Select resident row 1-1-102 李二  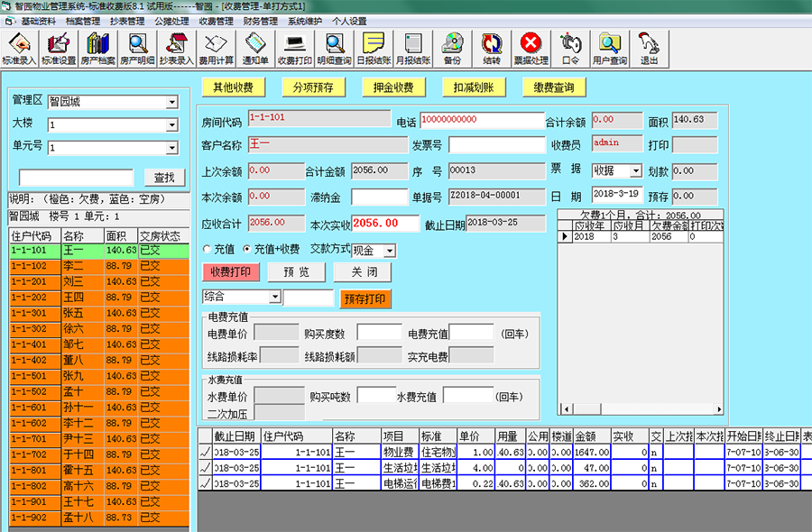[x=99, y=266]
